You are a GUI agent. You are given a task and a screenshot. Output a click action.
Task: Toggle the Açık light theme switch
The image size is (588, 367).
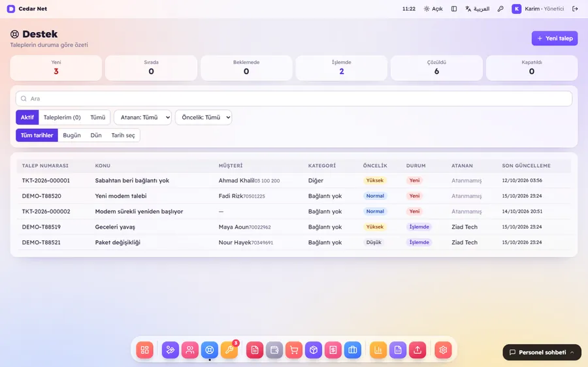[x=433, y=8]
